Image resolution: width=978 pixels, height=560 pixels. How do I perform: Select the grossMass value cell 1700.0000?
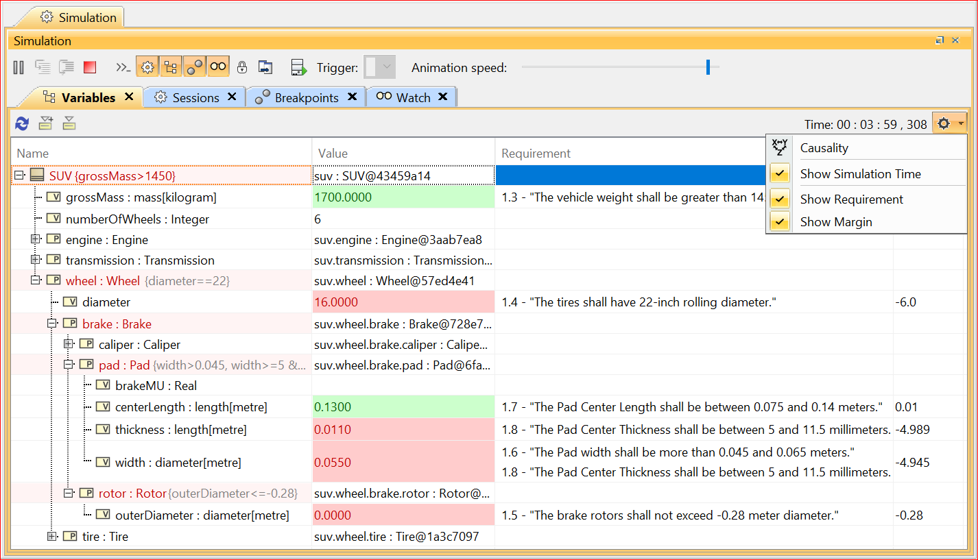(403, 197)
